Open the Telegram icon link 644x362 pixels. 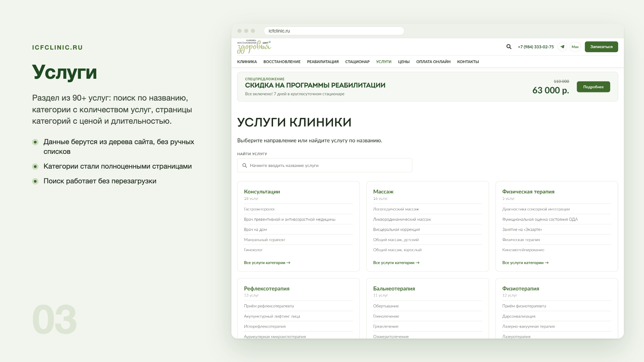click(x=562, y=47)
